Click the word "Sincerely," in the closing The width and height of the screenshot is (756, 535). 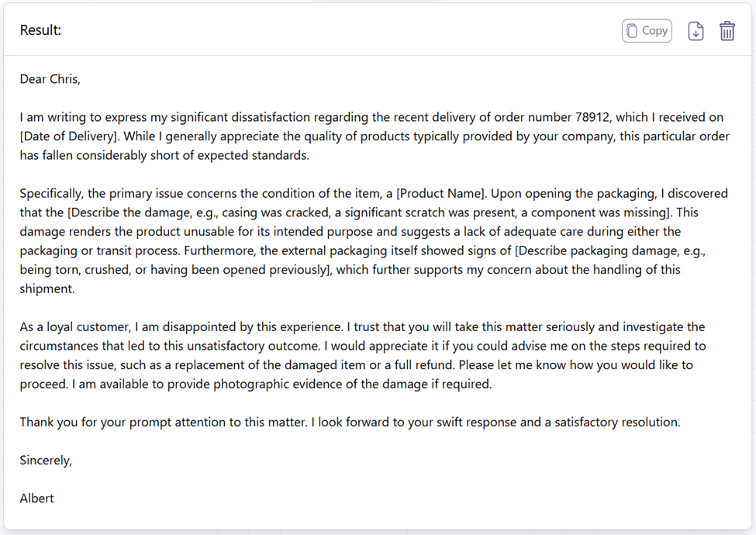[46, 461]
